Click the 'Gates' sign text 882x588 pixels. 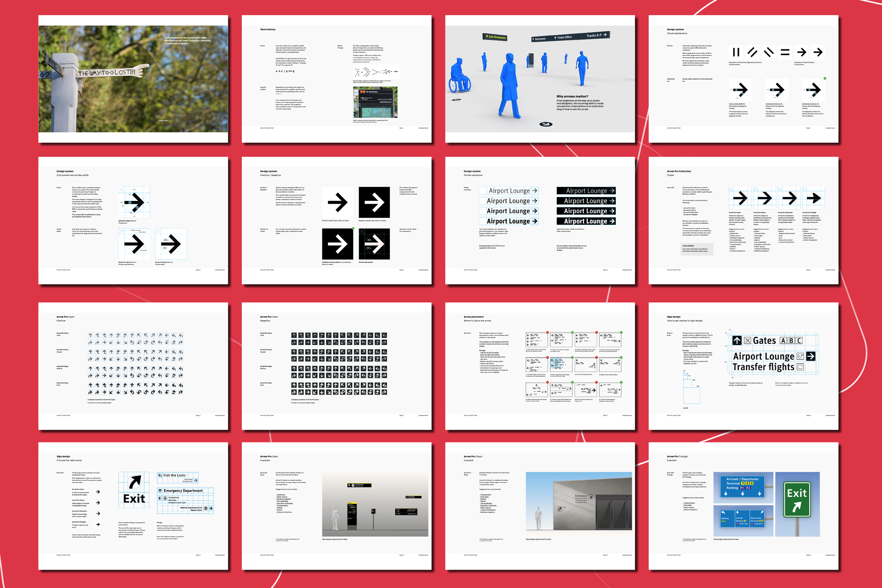click(764, 341)
